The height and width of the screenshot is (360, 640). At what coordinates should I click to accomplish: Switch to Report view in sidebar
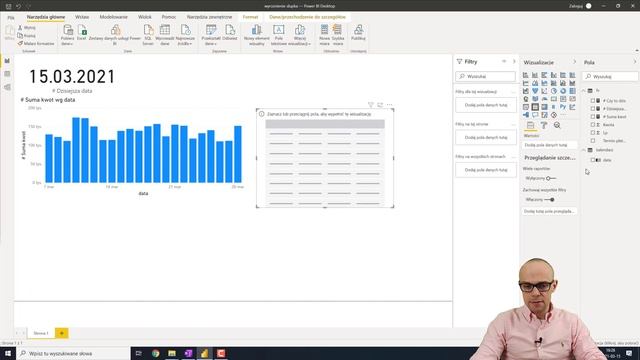click(7, 61)
